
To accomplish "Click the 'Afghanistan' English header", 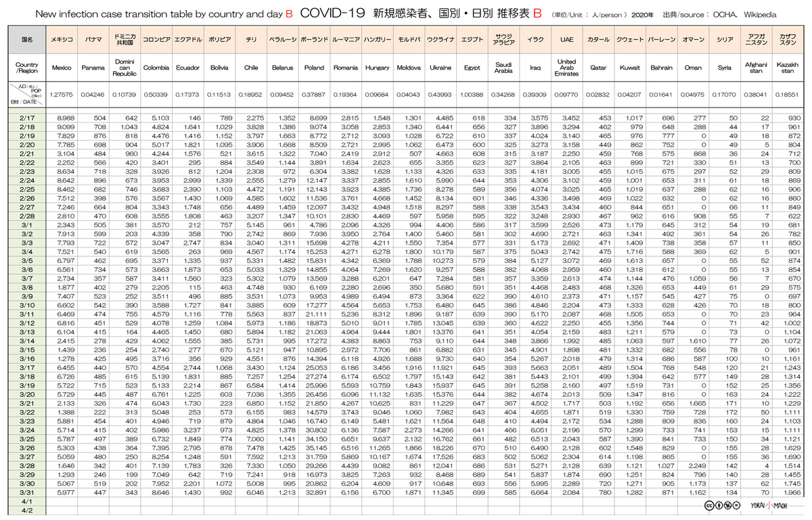I will 755,68.
